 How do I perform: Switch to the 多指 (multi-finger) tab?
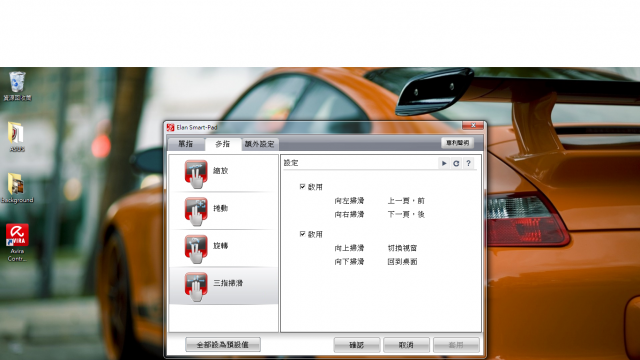pyautogui.click(x=223, y=144)
